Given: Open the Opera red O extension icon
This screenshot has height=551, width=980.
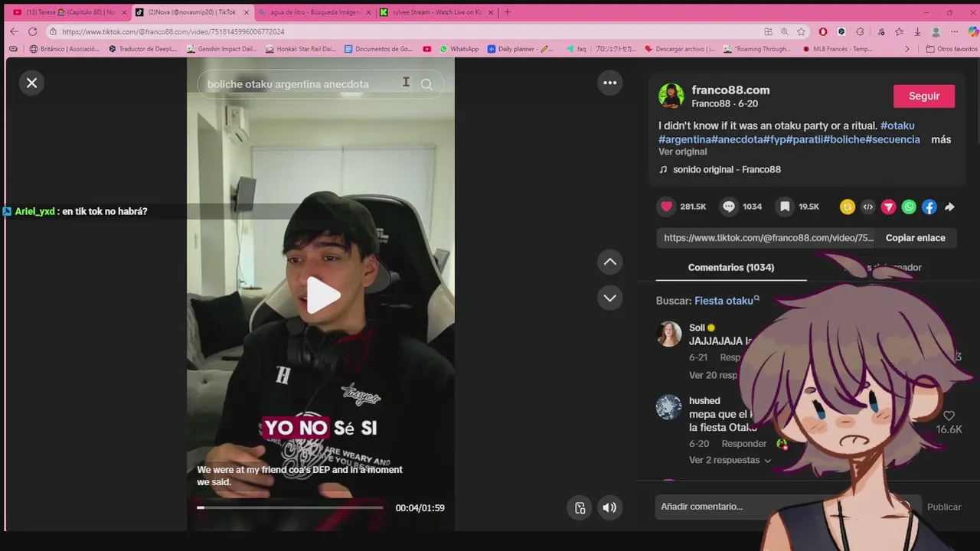Looking at the screenshot, I should tap(823, 31).
